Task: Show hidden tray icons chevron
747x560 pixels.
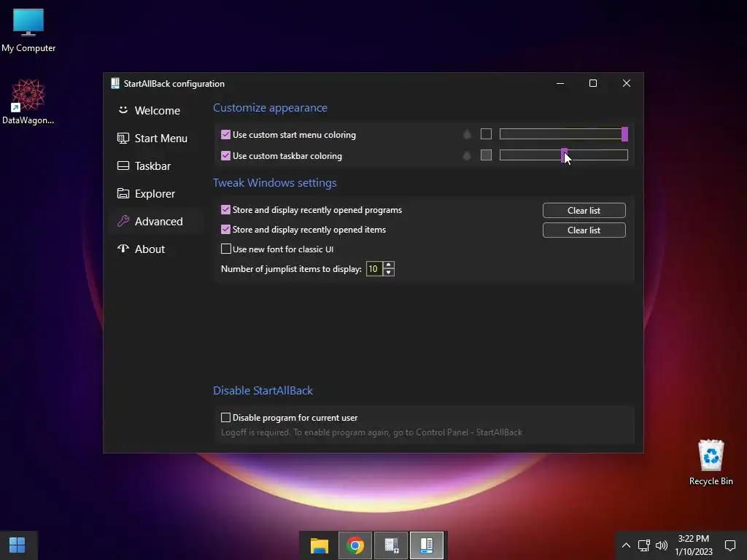Action: coord(626,545)
